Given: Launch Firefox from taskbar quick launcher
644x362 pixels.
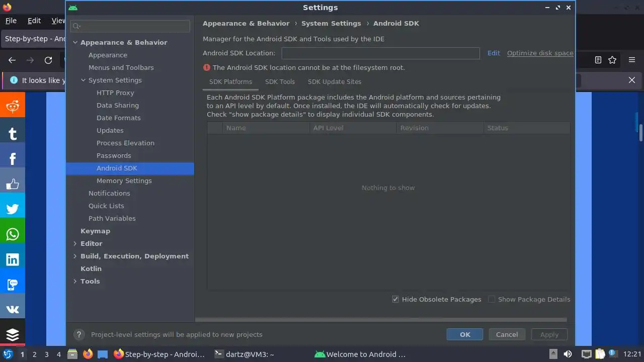Looking at the screenshot, I should 88,354.
